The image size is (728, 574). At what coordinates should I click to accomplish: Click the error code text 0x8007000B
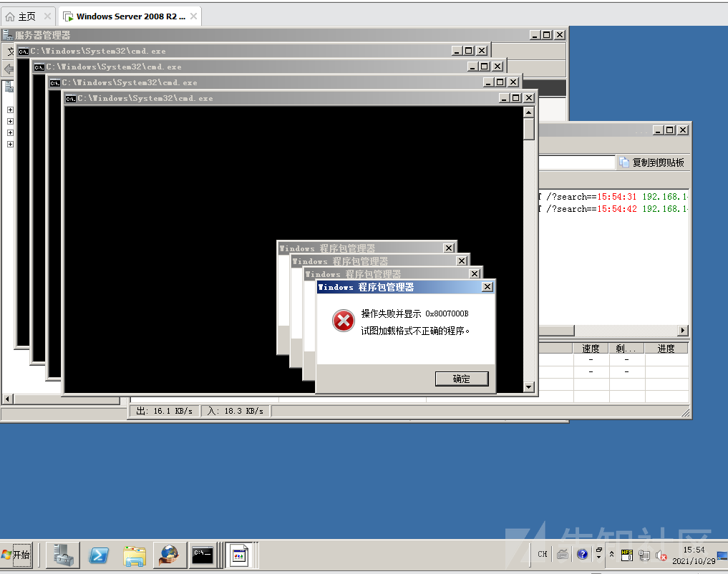[447, 313]
